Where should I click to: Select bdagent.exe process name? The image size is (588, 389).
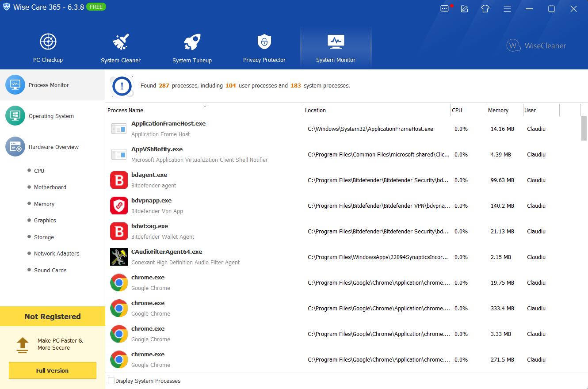[149, 175]
